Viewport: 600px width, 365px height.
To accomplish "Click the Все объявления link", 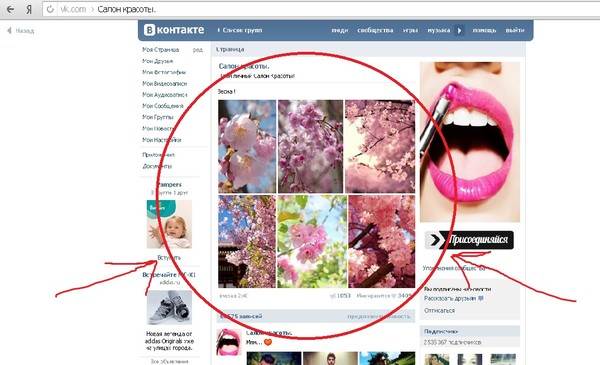I will click(169, 361).
